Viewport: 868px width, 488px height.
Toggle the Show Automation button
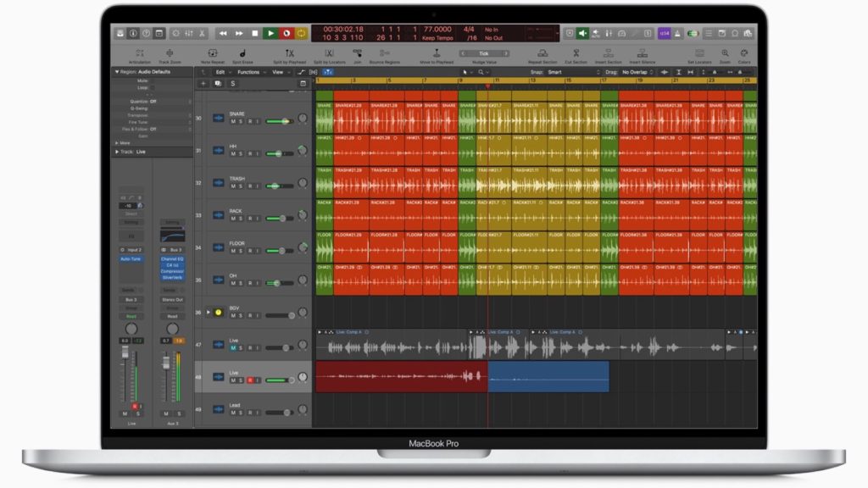click(301, 72)
